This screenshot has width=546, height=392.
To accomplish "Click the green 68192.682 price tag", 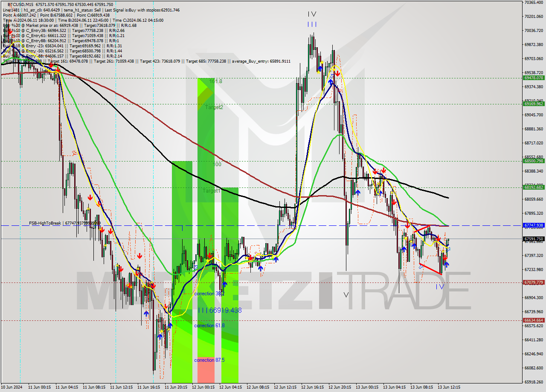I will [x=533, y=187].
